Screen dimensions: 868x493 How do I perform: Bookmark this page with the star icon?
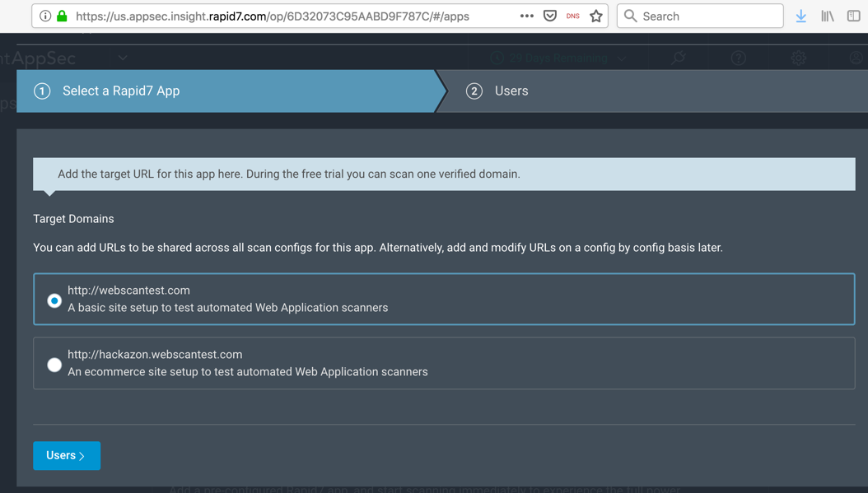click(595, 16)
